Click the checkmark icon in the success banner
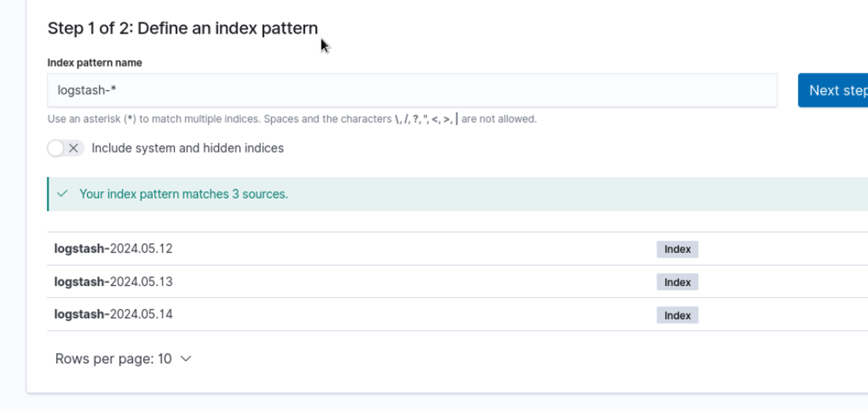 click(62, 194)
